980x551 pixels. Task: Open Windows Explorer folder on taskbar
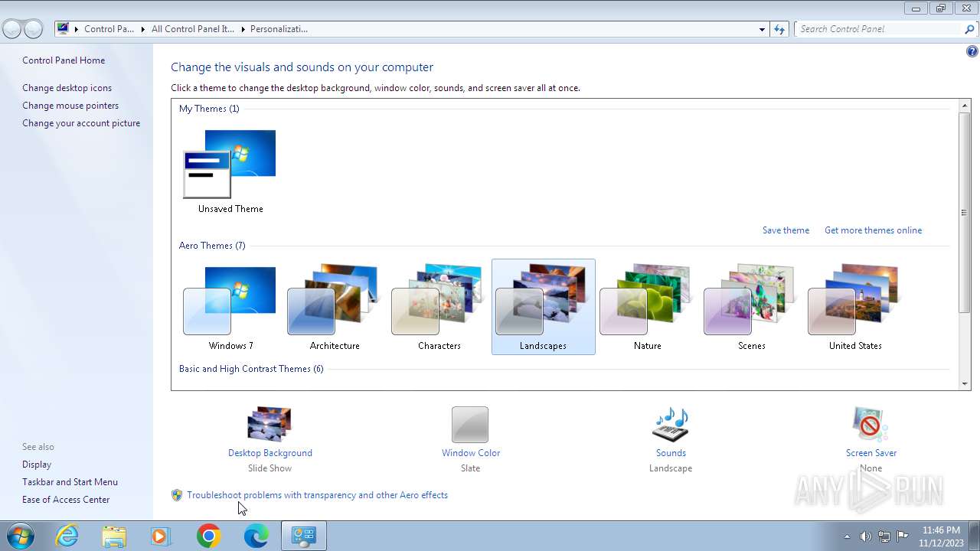coord(114,536)
